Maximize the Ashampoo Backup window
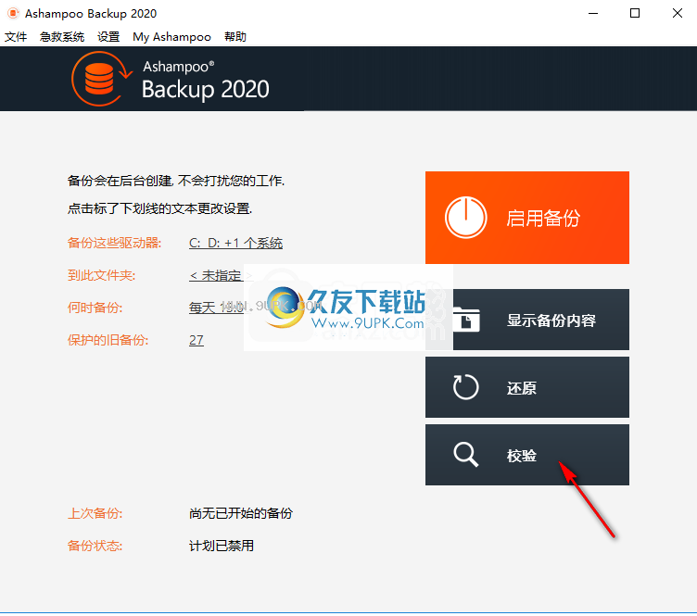 click(635, 13)
